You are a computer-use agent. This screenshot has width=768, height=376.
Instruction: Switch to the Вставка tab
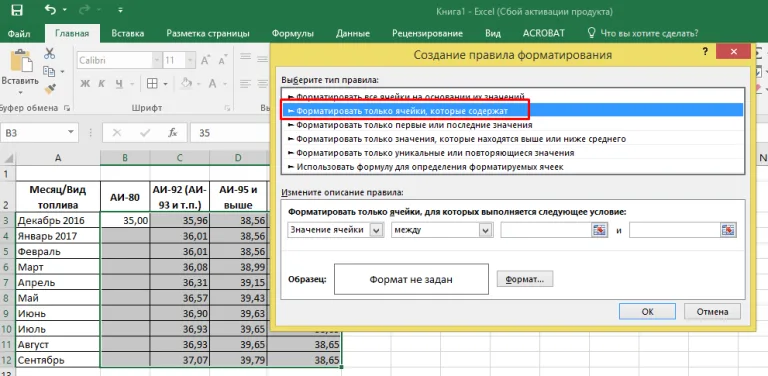pyautogui.click(x=128, y=33)
